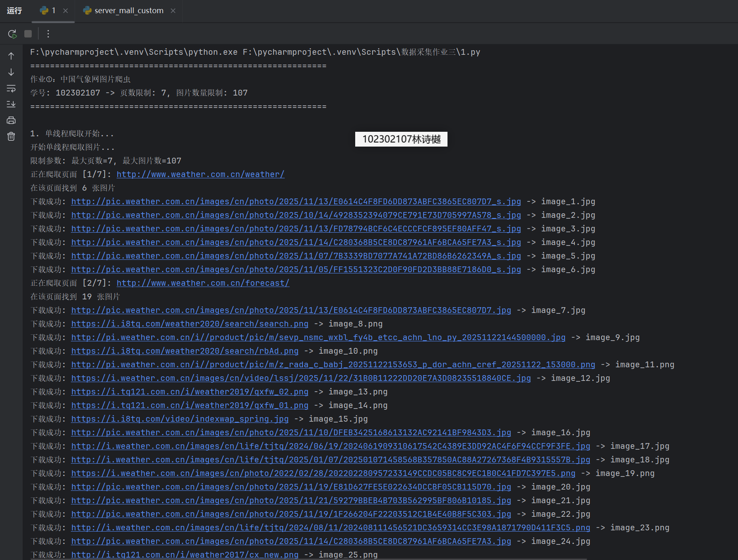This screenshot has height=560, width=738.
Task: Click the line starting '学号: 102302107'
Action: coord(139,93)
